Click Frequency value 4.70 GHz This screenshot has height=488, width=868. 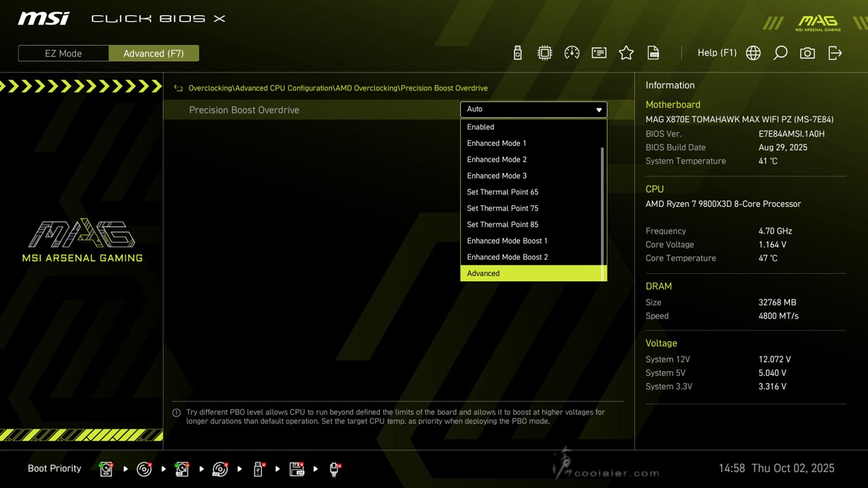pos(775,231)
